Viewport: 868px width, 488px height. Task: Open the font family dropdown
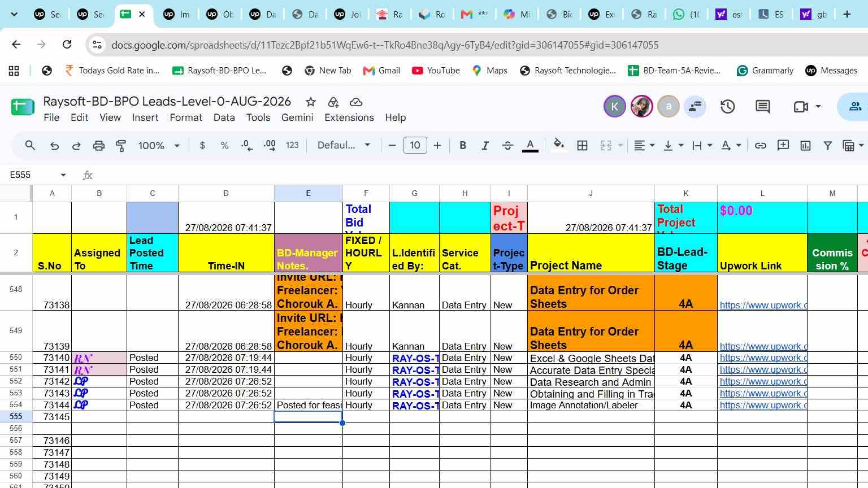[344, 146]
